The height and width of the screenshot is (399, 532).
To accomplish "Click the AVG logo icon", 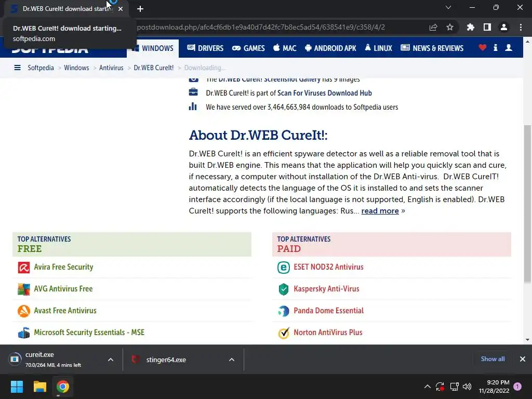I will 24,289.
